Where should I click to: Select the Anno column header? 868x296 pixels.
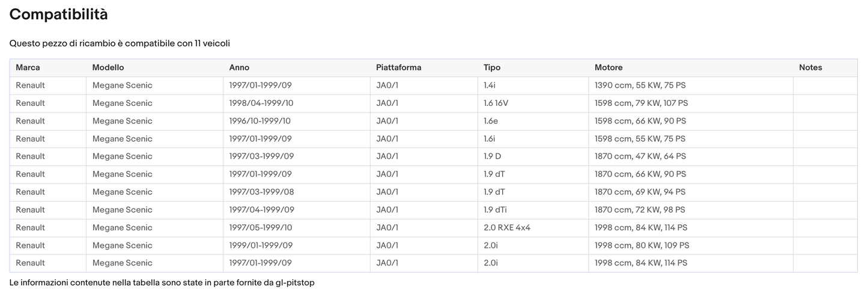(239, 67)
